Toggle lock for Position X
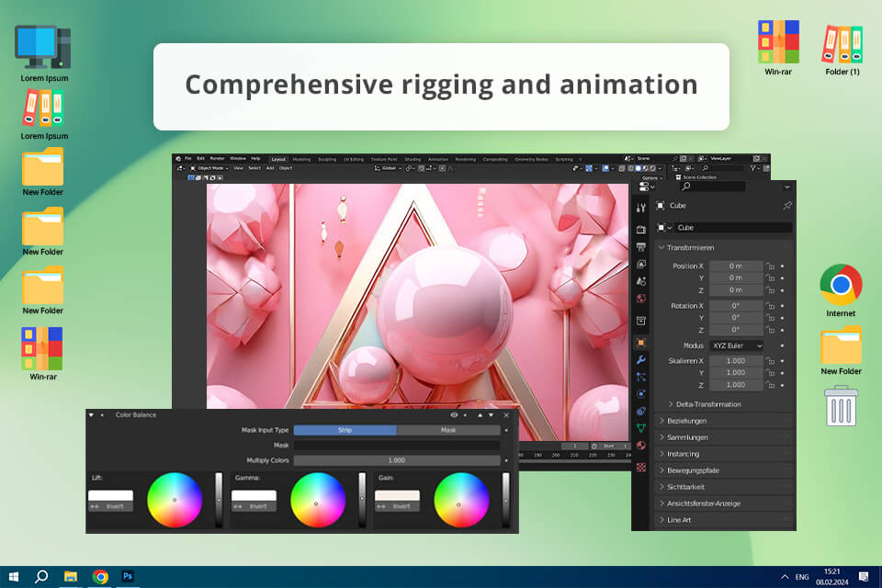Viewport: 882px width, 588px height. coord(770,266)
